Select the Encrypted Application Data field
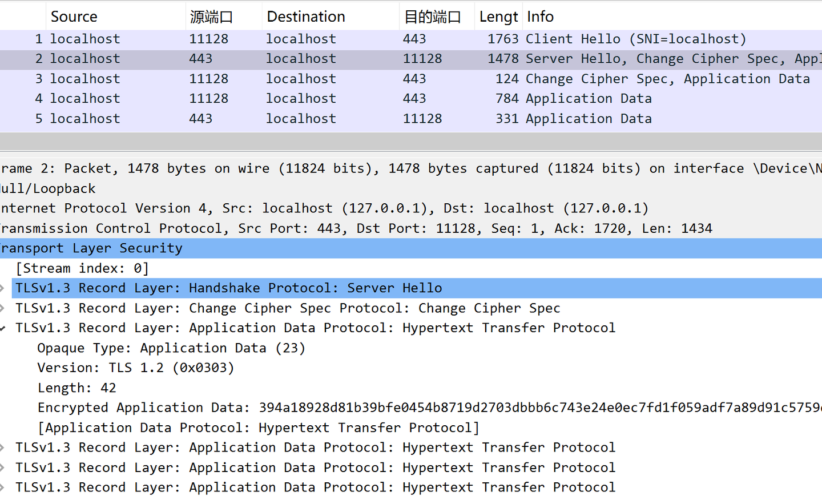822x504 pixels. tap(228, 407)
